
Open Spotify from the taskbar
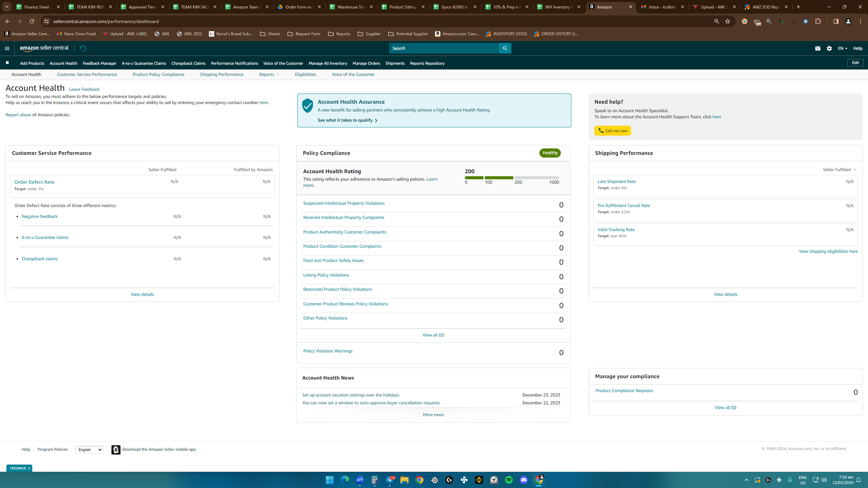point(509,480)
